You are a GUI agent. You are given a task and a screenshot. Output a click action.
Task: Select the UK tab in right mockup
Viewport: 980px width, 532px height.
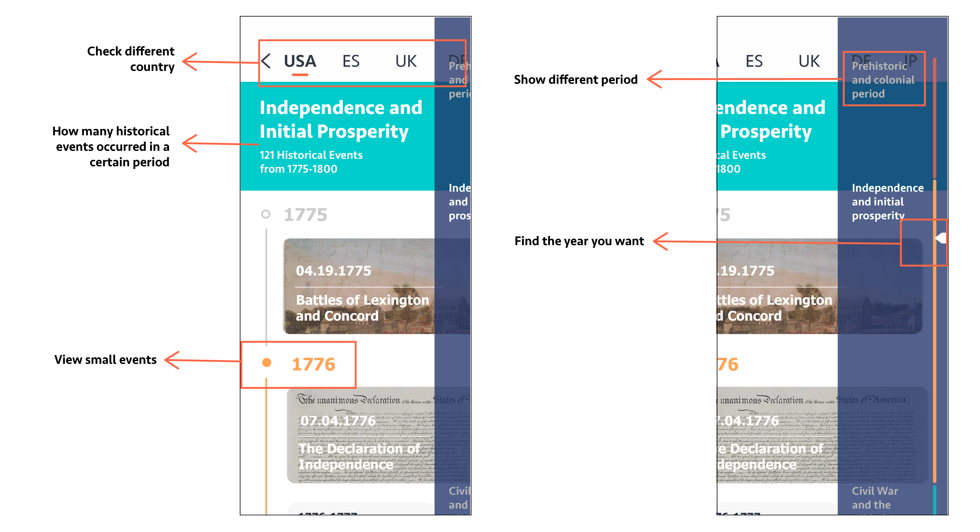809,61
